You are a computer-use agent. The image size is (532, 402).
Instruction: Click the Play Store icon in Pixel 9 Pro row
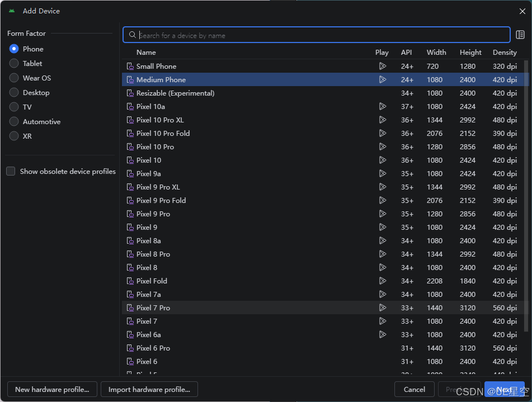(x=383, y=214)
